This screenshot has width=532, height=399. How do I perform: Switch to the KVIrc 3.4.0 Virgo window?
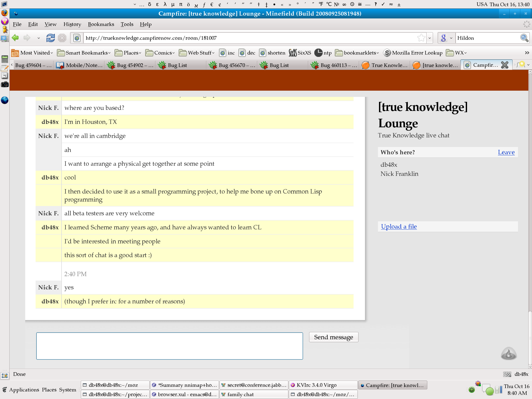click(323, 385)
